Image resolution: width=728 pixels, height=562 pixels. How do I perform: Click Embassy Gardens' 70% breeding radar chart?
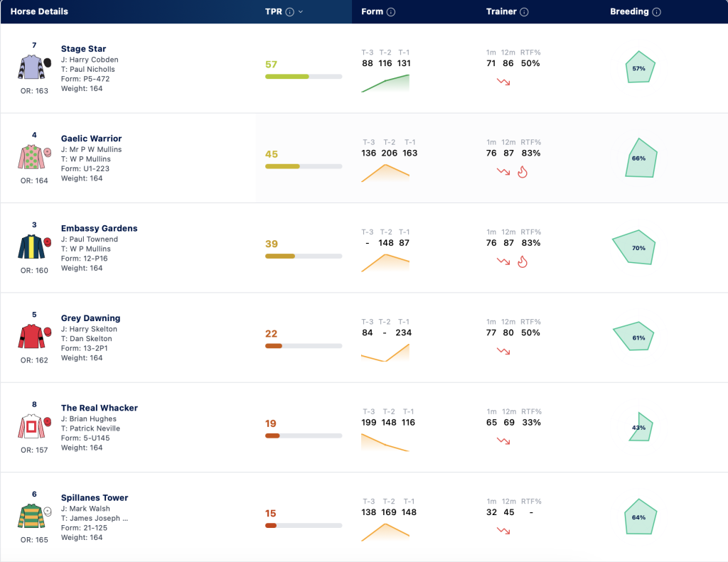tap(634, 247)
